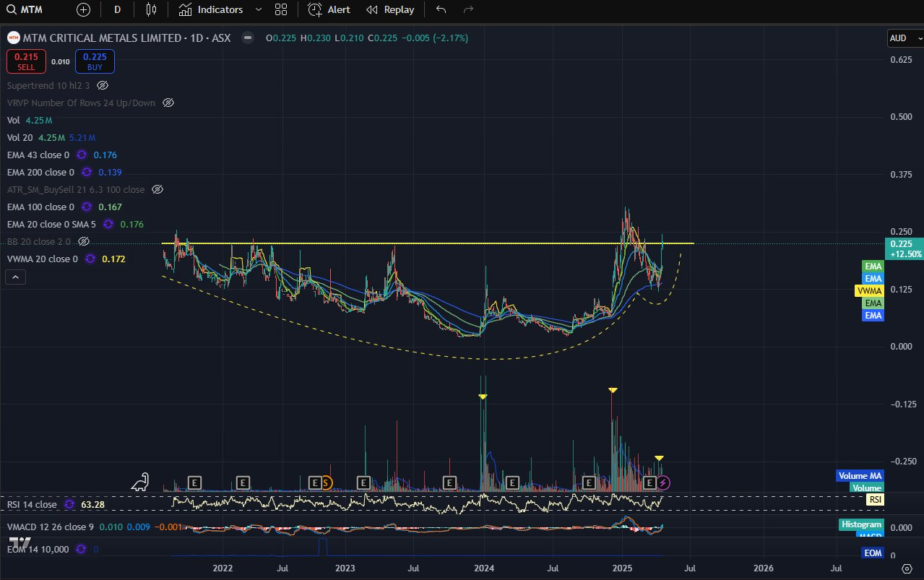
Task: Show the hidden ATR_SM_BuySell indicator
Action: click(x=157, y=189)
